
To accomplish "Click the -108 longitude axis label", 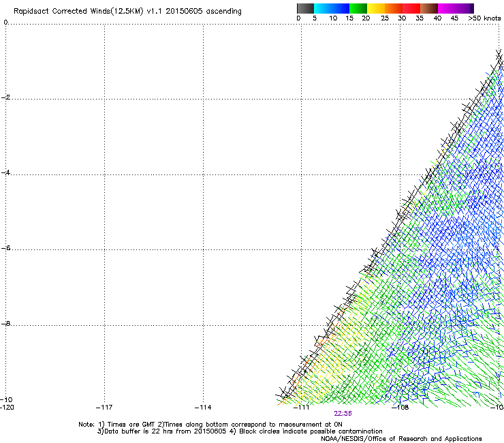I will 400,408.
